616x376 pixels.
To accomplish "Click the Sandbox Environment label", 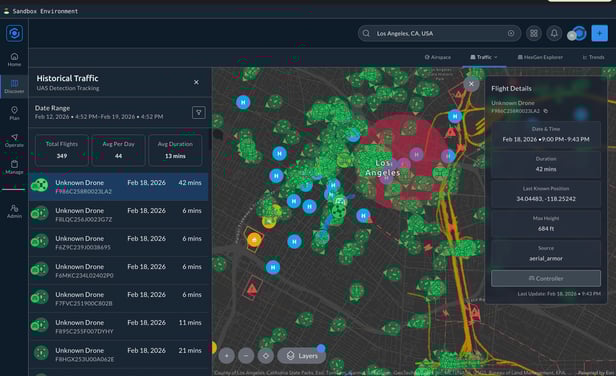I will click(45, 11).
